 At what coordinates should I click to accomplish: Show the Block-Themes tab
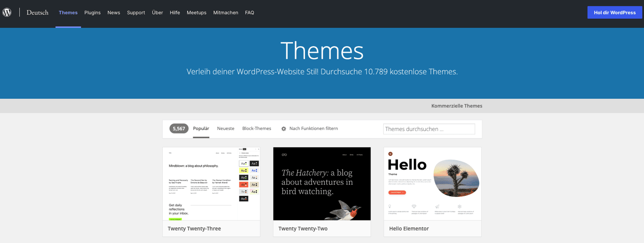[x=256, y=129]
